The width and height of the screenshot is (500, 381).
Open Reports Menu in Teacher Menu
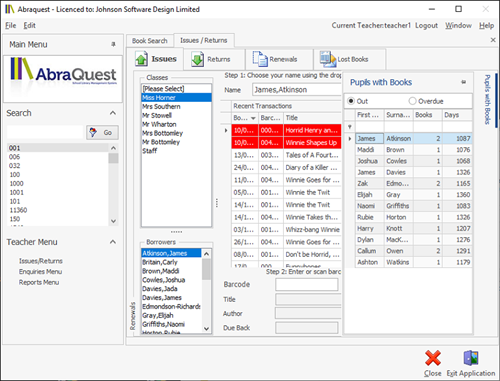pos(39,282)
